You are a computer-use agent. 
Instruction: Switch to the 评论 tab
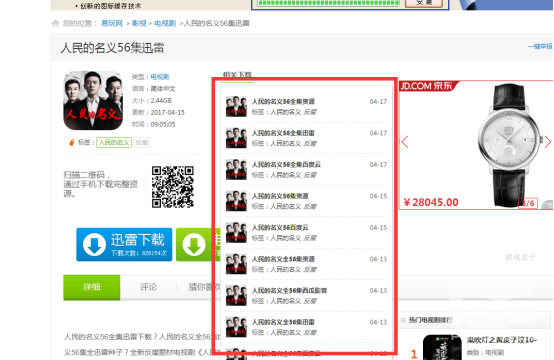click(x=148, y=287)
